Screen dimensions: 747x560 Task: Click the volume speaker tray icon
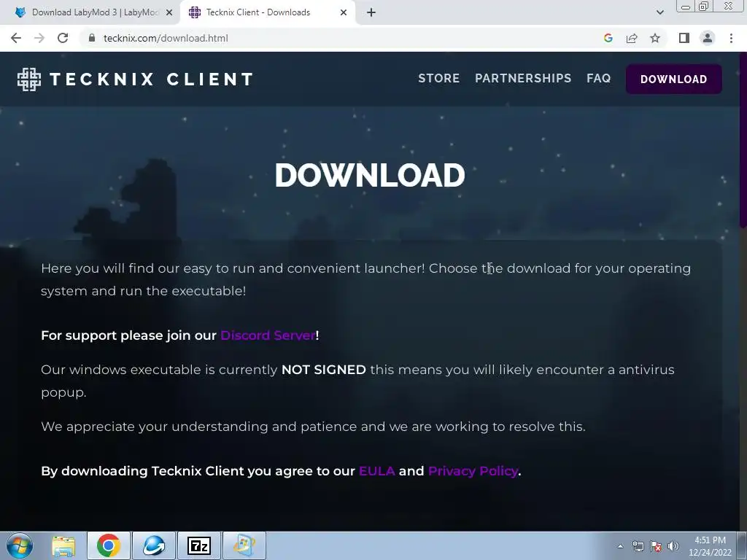[x=673, y=546]
